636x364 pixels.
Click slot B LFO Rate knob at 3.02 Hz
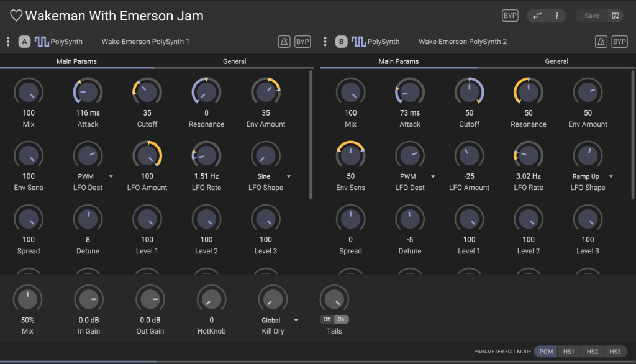tap(528, 155)
